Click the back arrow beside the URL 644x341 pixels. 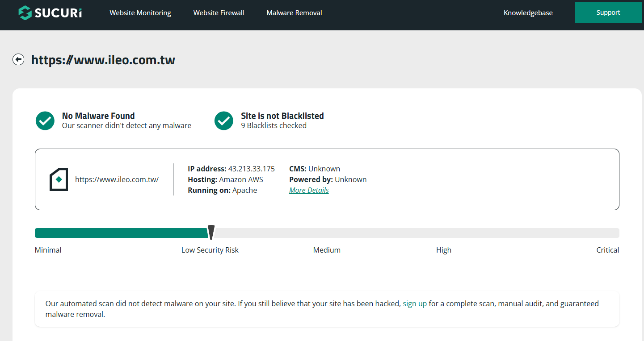[x=18, y=59]
